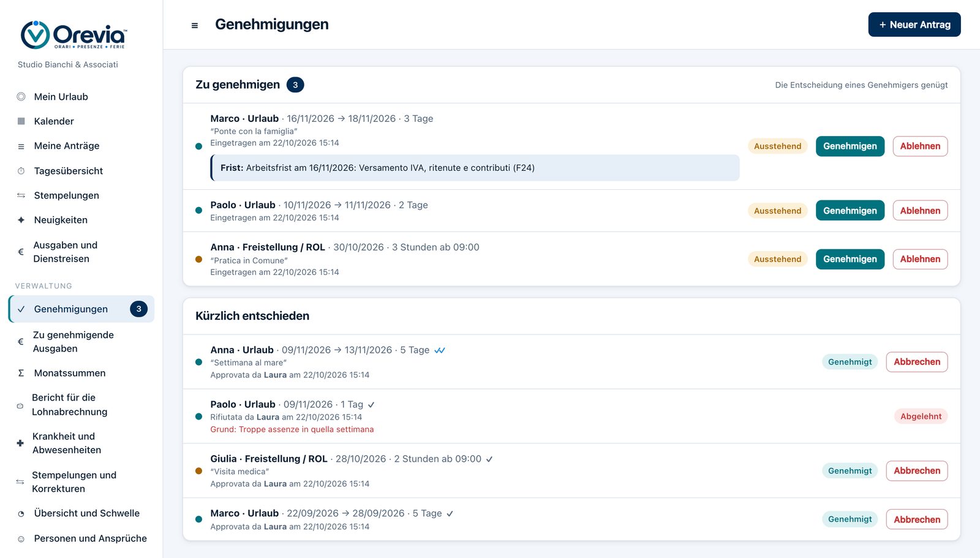Click the euro icon beside Ausgaben und Dienstreisen
Screen dimensions: 980x558
(21, 252)
